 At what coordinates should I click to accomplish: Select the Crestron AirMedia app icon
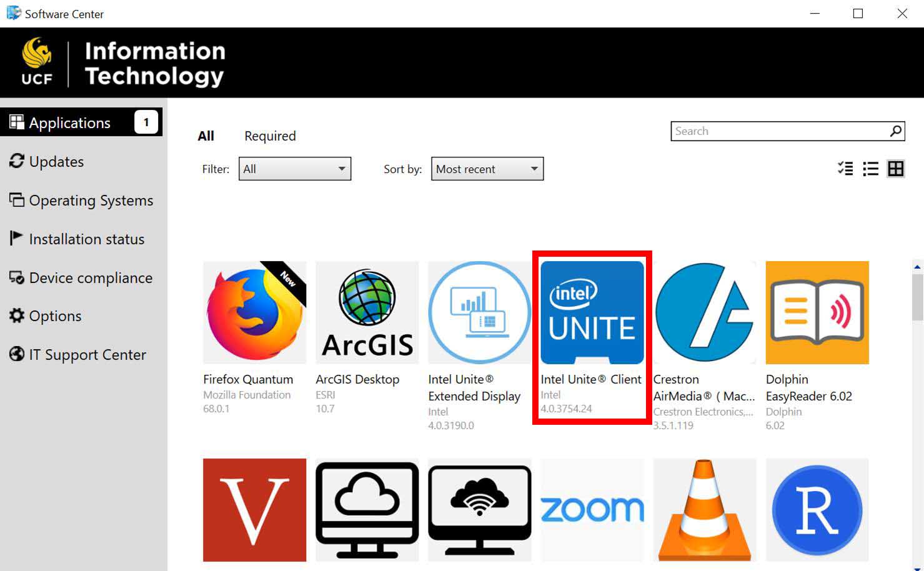click(x=705, y=312)
